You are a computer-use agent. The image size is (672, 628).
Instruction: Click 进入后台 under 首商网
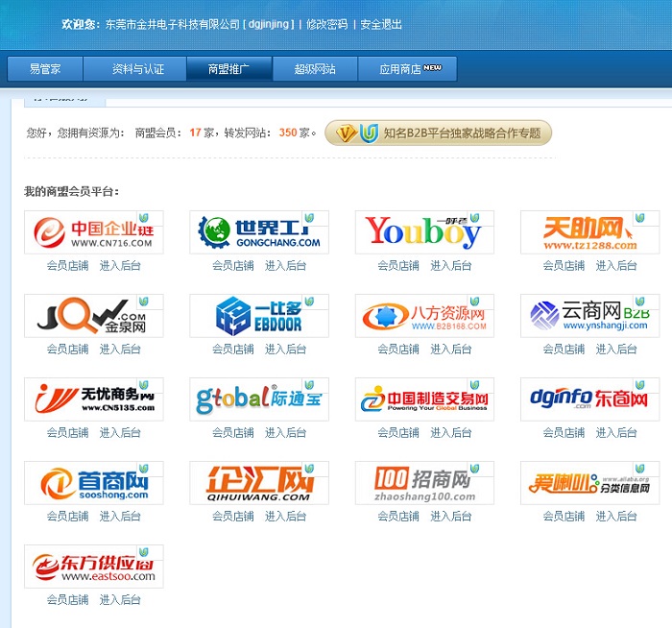pos(120,517)
